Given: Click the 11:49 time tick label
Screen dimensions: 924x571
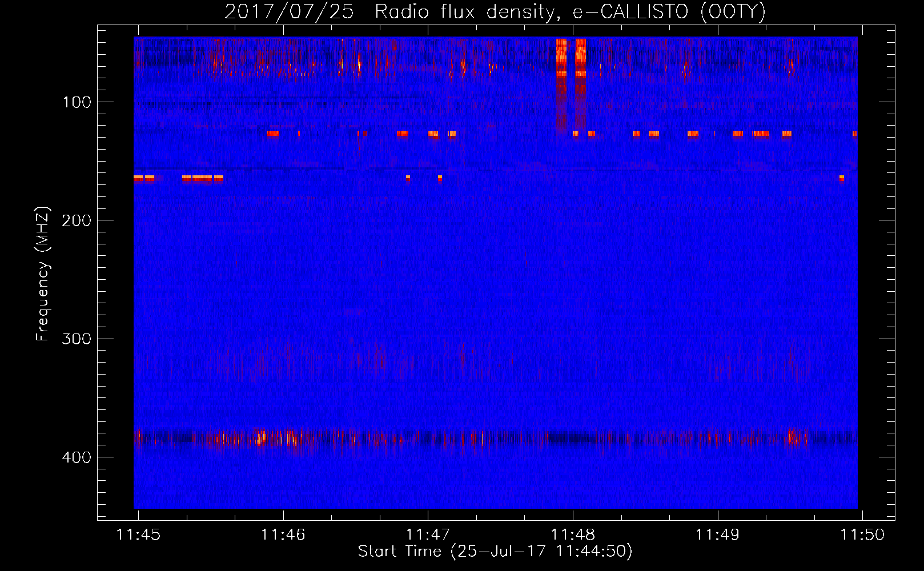Looking at the screenshot, I should pos(717,534).
